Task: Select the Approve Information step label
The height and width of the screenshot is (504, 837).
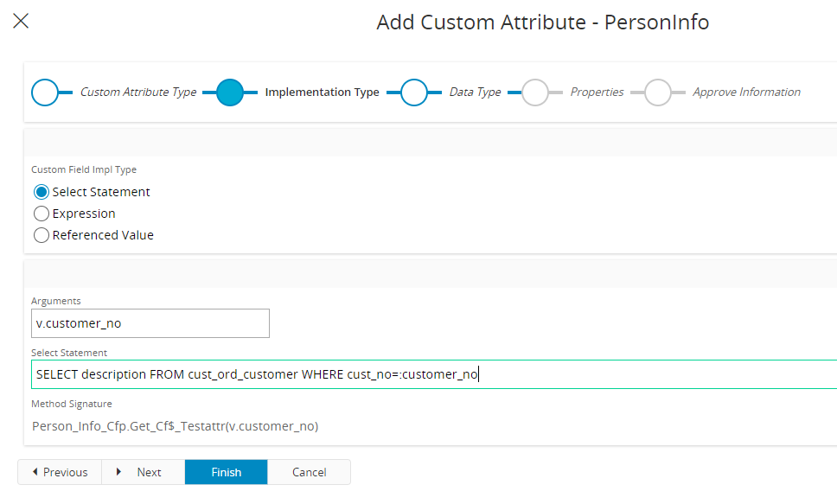Action: point(746,93)
